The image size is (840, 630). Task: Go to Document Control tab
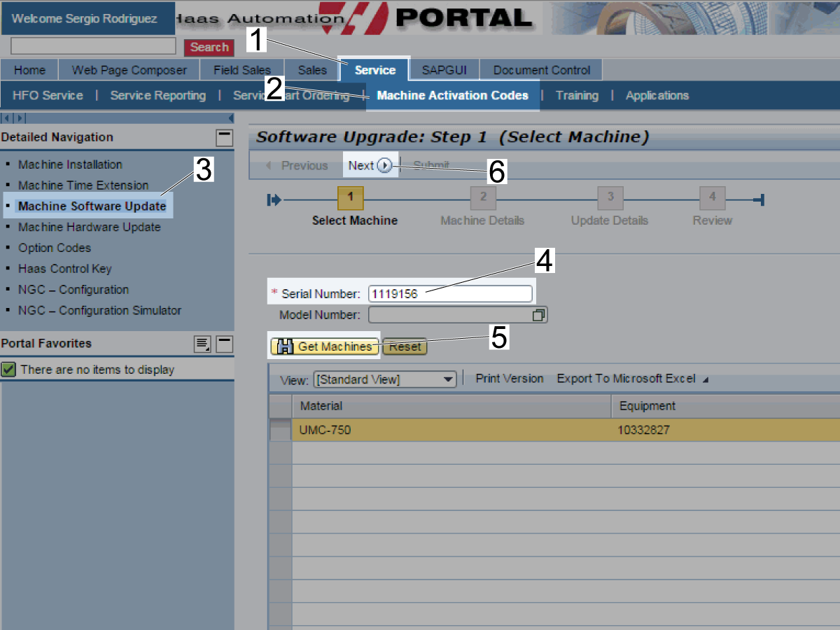coord(542,70)
